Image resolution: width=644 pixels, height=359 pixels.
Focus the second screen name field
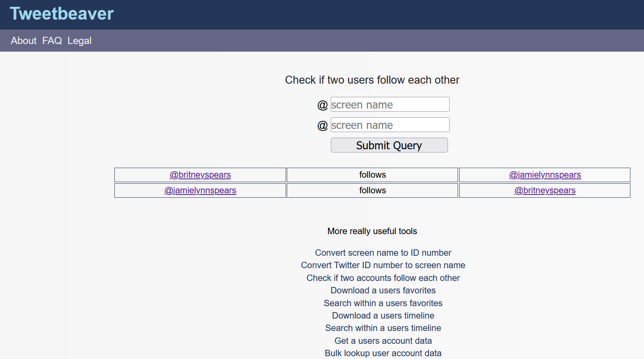point(390,125)
